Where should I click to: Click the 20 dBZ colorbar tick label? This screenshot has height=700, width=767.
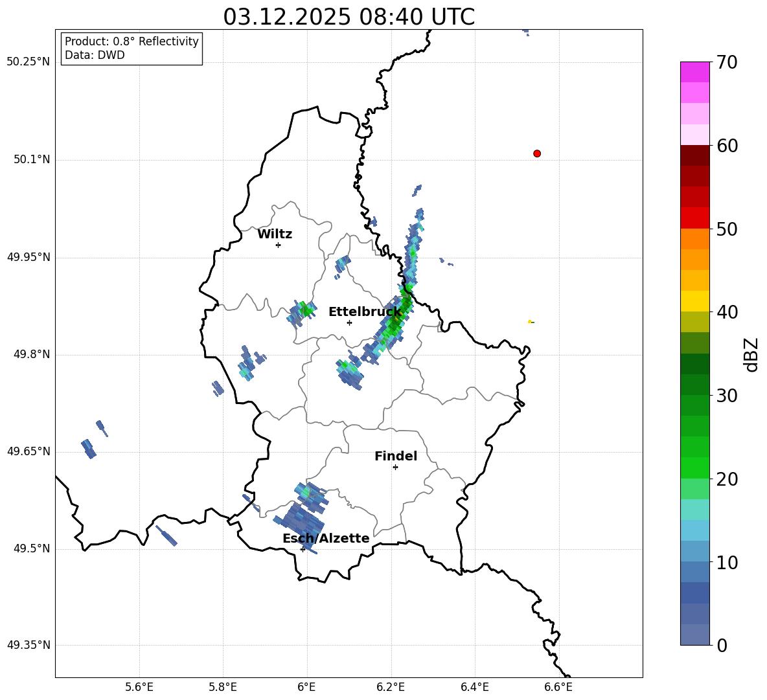point(727,479)
